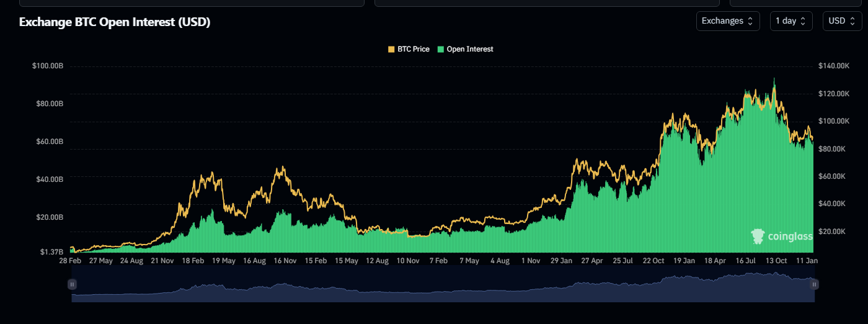Click the green Open Interest legend swatch

[x=441, y=49]
